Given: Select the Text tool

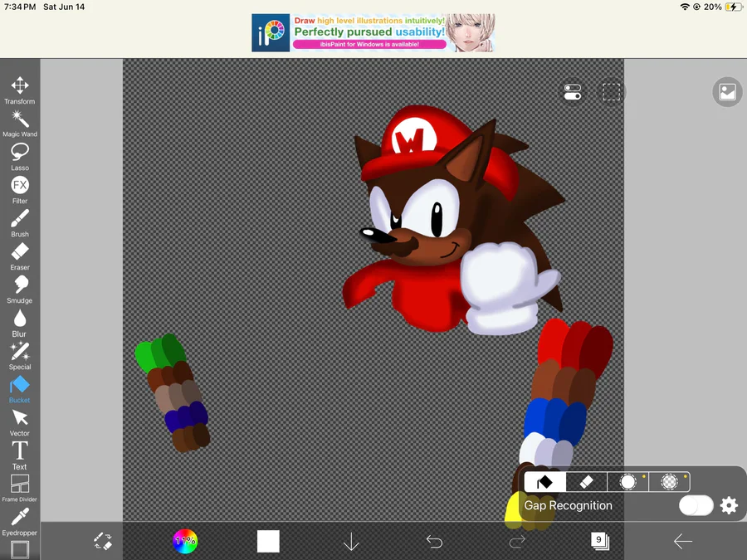Looking at the screenshot, I should (x=20, y=455).
